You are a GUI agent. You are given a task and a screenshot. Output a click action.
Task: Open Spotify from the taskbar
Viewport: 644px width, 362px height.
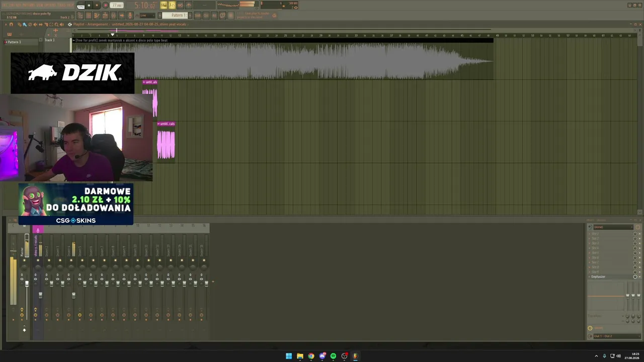333,356
